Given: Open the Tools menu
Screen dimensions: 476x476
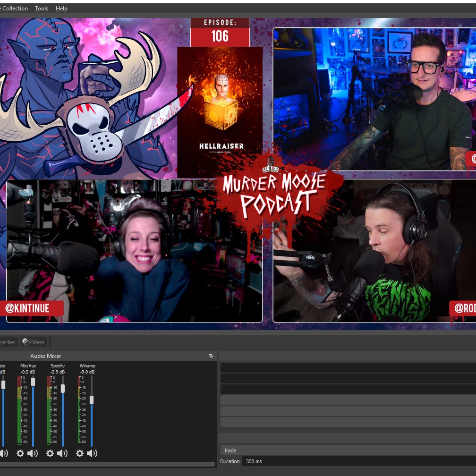Looking at the screenshot, I should 41,8.
